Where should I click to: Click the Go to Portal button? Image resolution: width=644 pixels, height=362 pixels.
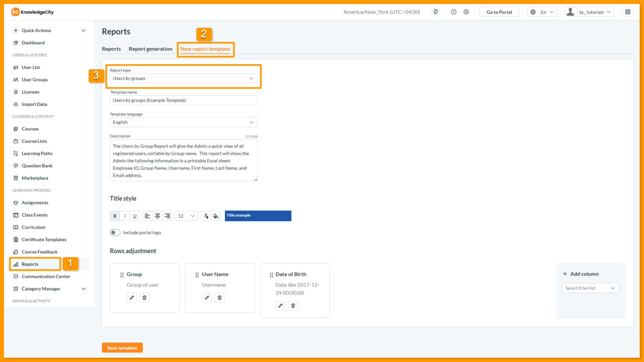(499, 12)
